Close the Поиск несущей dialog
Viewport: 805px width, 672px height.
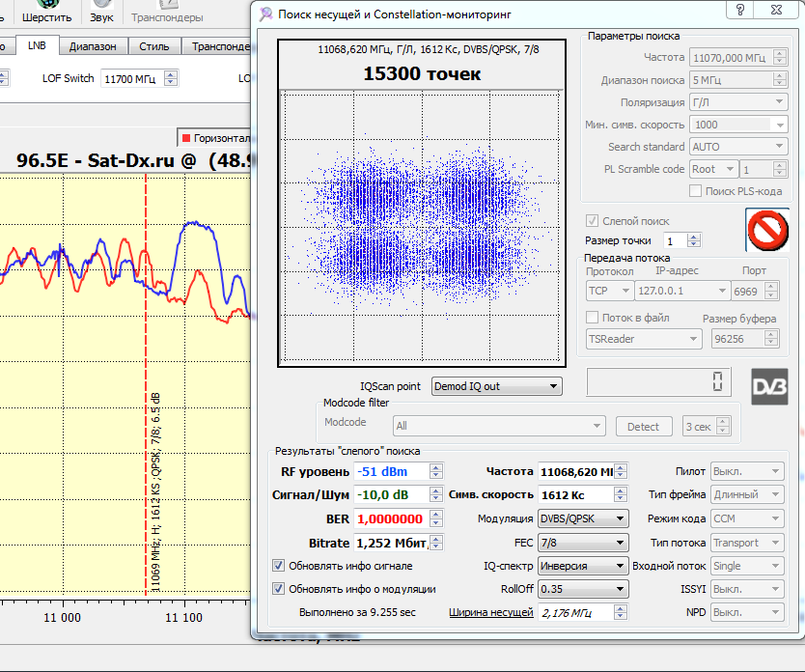[777, 10]
